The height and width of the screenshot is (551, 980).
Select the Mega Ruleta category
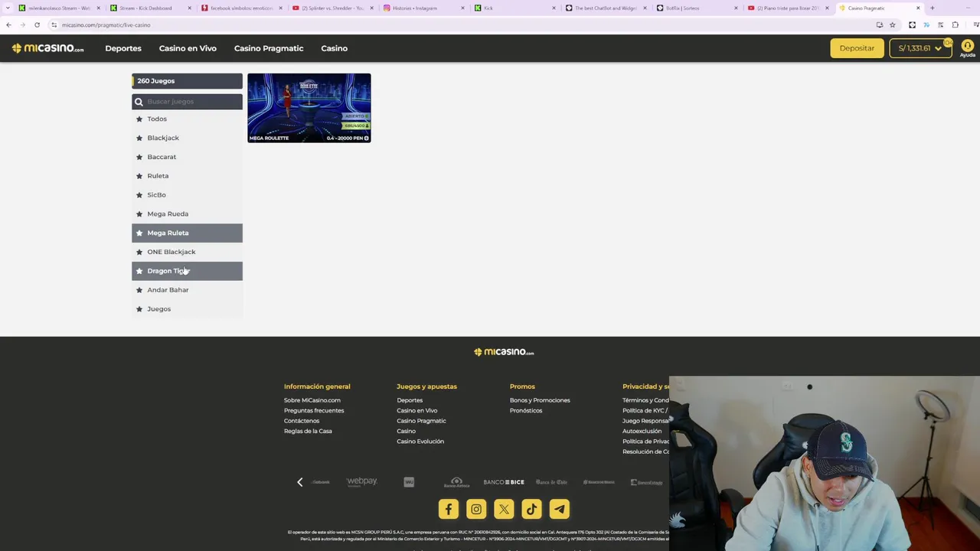tap(187, 233)
